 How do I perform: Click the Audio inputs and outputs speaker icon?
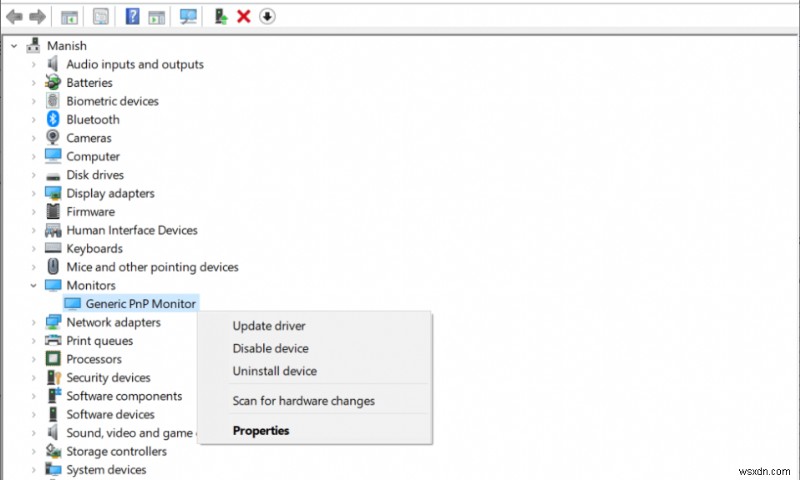(x=53, y=64)
